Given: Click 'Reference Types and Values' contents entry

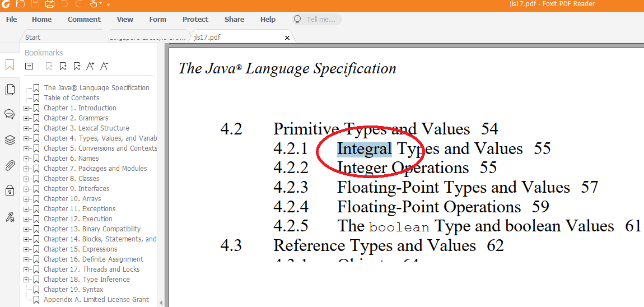Looking at the screenshot, I should (375, 246).
